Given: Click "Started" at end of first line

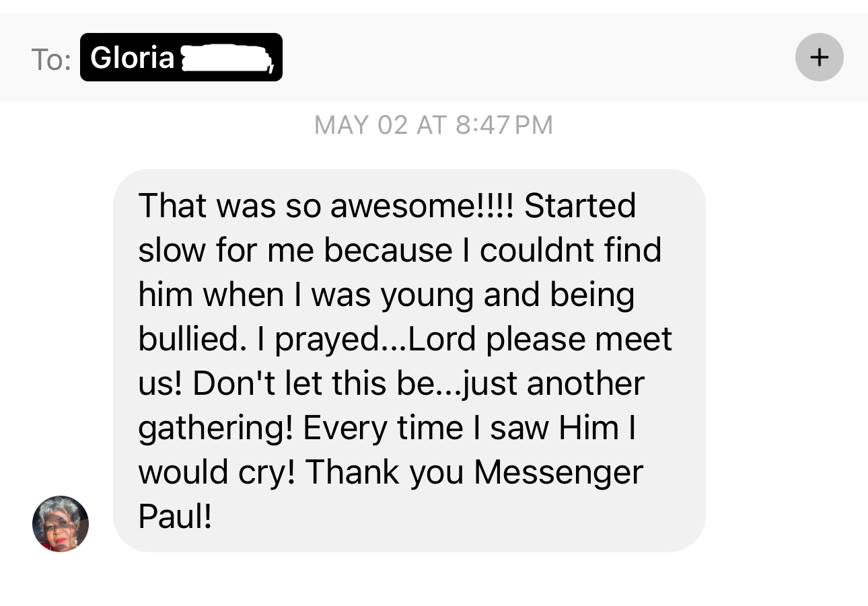Looking at the screenshot, I should (579, 205).
